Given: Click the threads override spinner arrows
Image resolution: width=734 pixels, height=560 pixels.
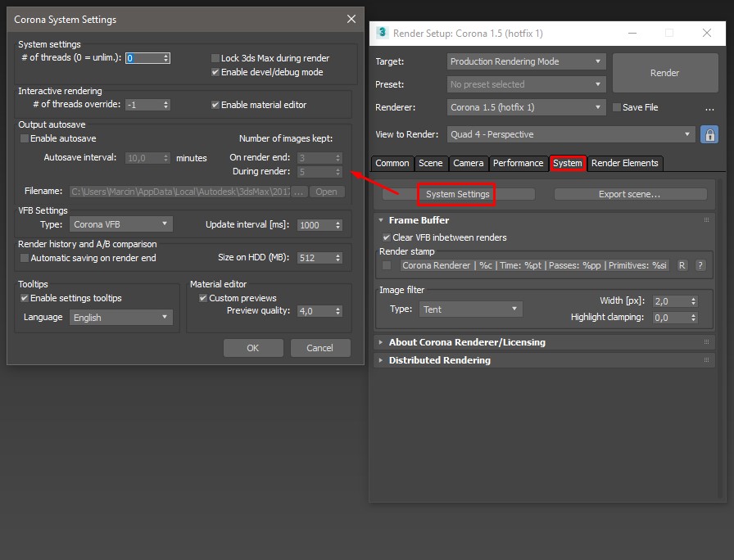Looking at the screenshot, I should (x=165, y=105).
